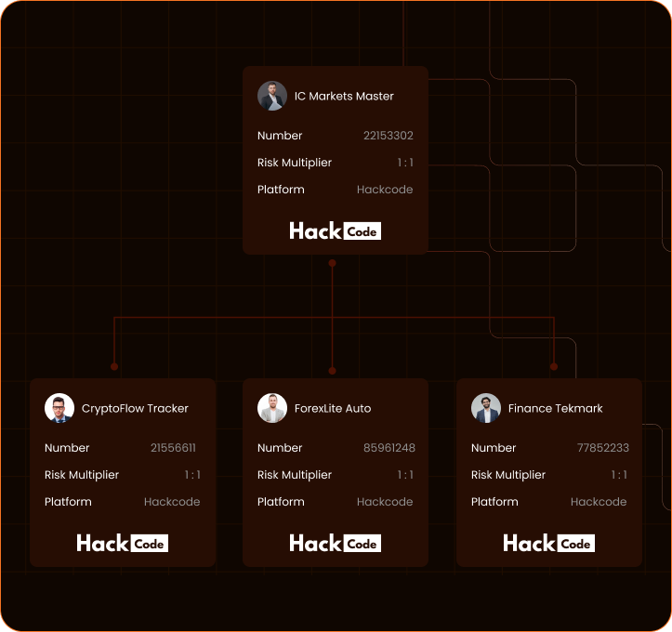Screen dimensions: 672x632
Task: Click Risk Multiplier 1:1 value in ForexLite card
Action: (x=405, y=475)
